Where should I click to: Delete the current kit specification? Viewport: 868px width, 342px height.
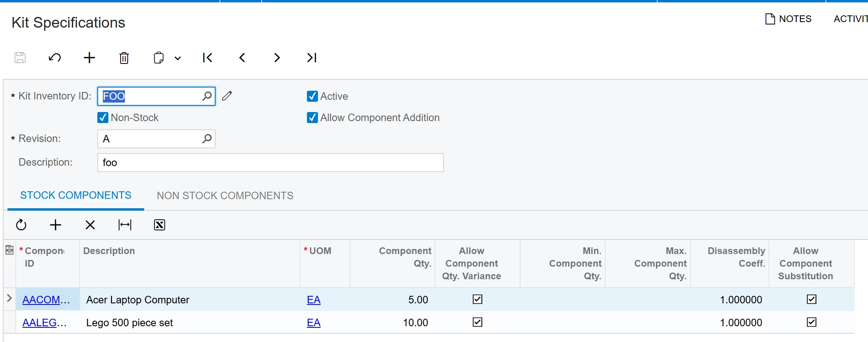coord(124,58)
